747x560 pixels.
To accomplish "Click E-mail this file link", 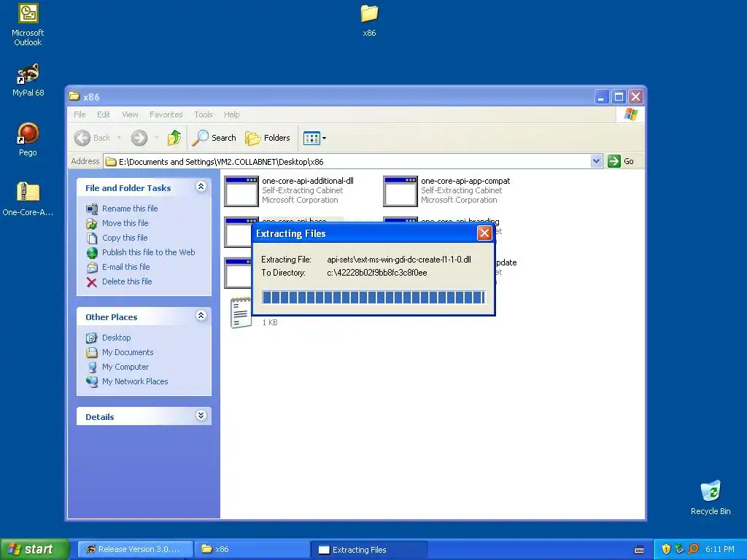I will click(x=125, y=267).
